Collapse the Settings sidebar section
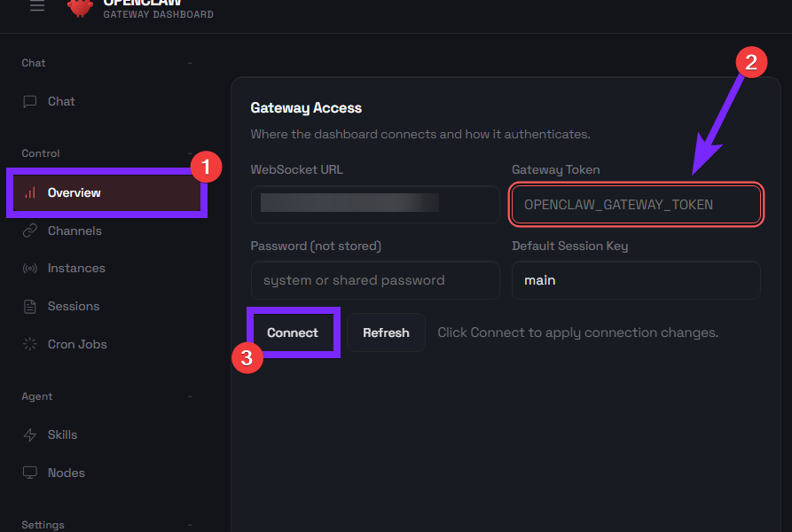 190,525
